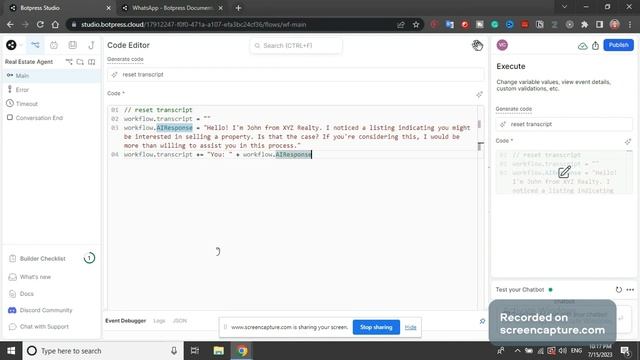Expand the dropdown arrow beside Botpress logo
Screen dimensions: 640x360
pos(20,45)
